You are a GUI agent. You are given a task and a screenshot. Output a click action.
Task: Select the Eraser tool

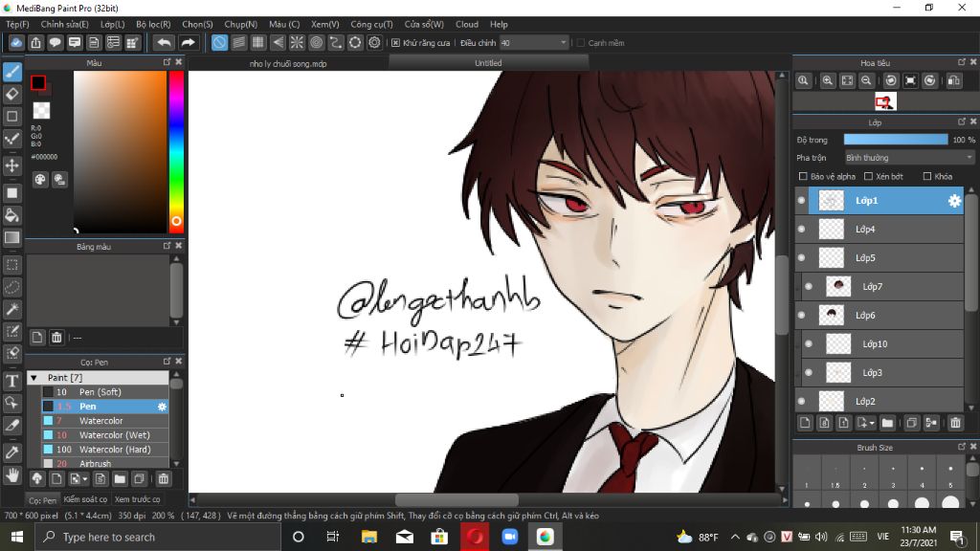11,95
